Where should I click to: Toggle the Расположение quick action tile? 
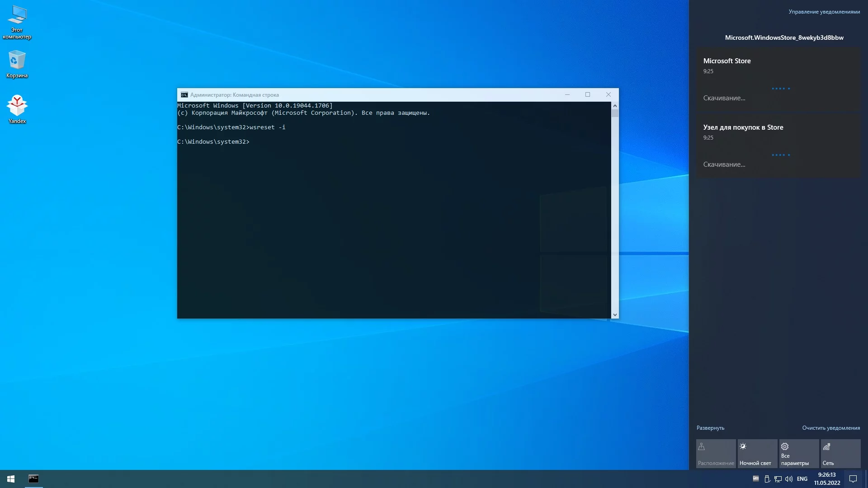[x=716, y=454]
